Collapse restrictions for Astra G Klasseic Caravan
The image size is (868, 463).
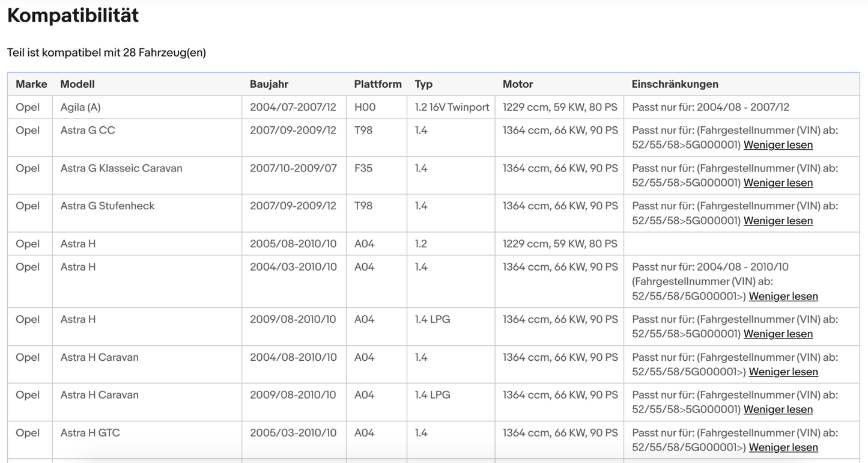(778, 183)
